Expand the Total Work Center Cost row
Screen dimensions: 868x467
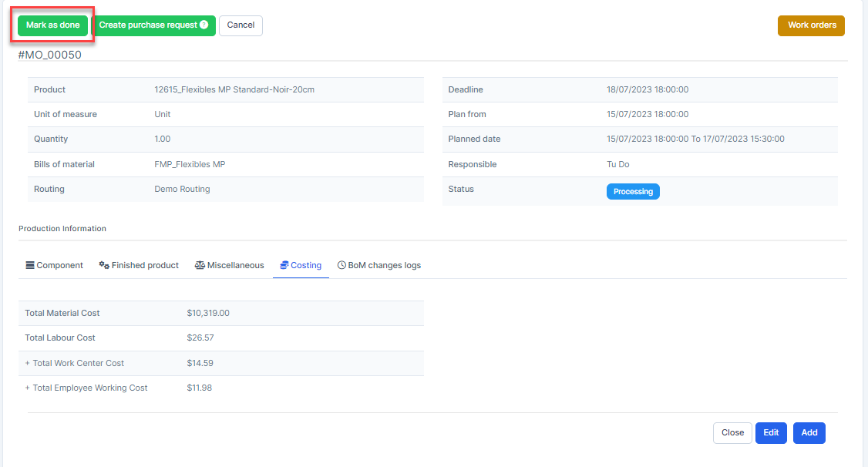tap(28, 363)
